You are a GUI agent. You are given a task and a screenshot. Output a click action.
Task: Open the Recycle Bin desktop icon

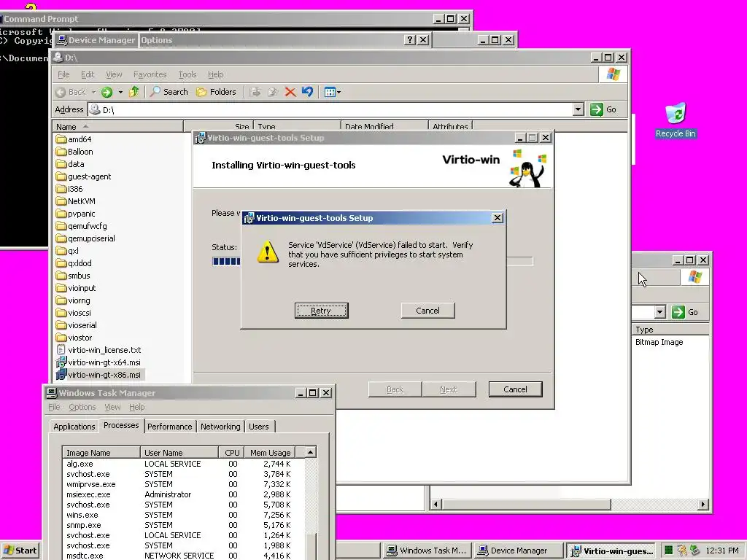pyautogui.click(x=676, y=120)
